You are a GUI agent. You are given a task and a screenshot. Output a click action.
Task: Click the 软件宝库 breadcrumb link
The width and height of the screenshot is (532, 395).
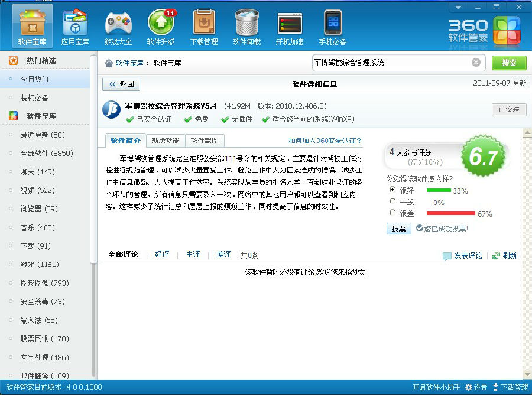coord(129,63)
